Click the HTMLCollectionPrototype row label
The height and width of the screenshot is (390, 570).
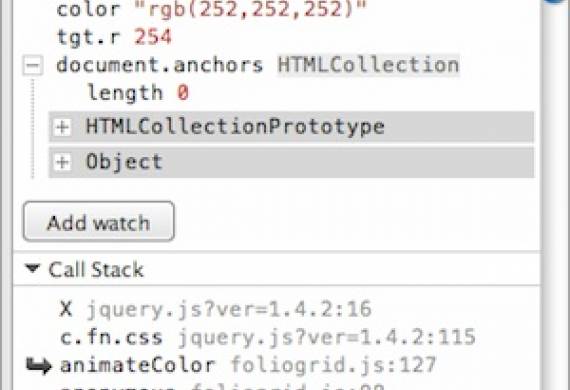235,127
